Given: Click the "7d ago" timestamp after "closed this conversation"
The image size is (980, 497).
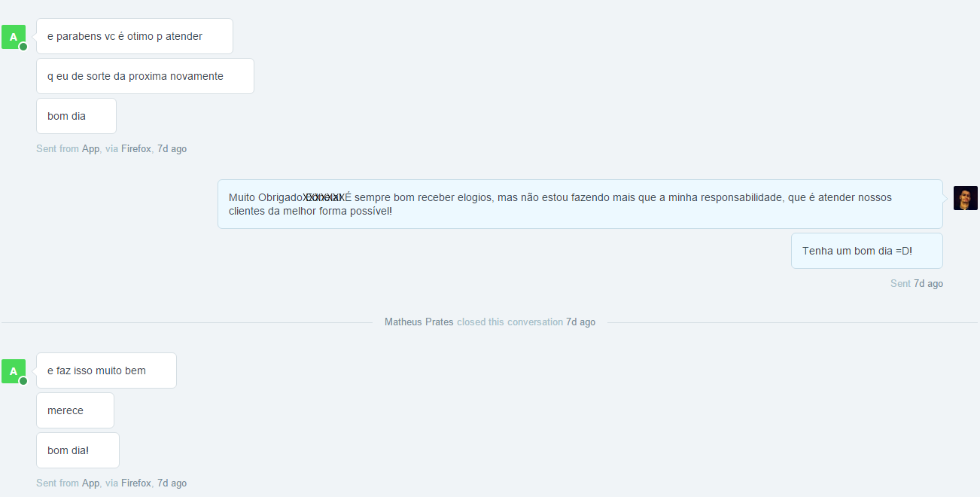Looking at the screenshot, I should [x=580, y=322].
